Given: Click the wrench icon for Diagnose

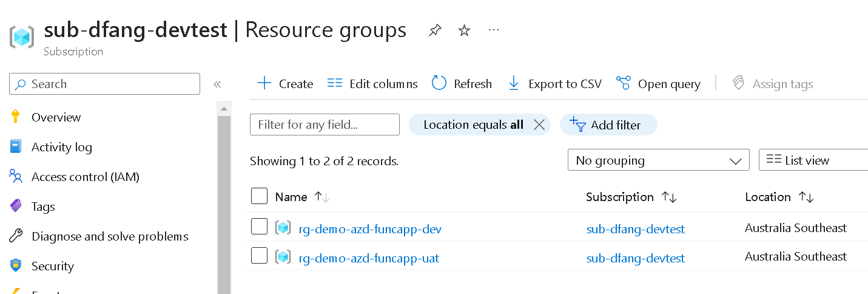Looking at the screenshot, I should tap(16, 236).
